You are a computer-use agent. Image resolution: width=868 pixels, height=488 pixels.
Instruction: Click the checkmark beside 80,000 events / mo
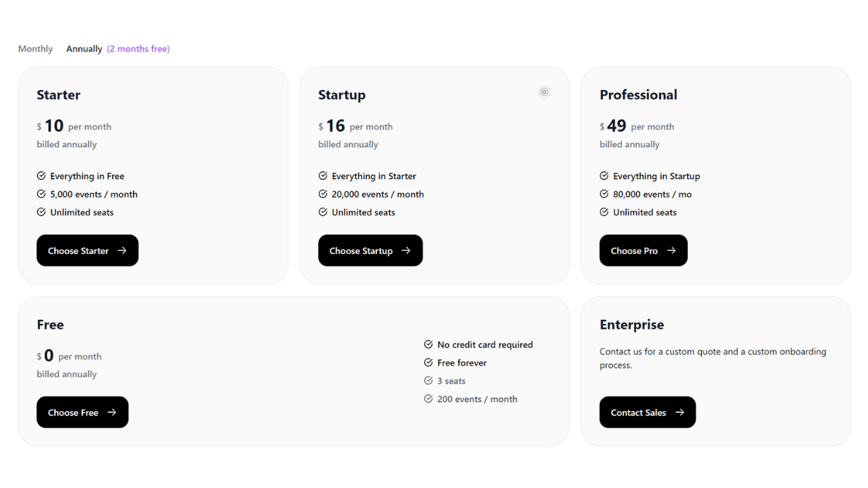click(604, 194)
